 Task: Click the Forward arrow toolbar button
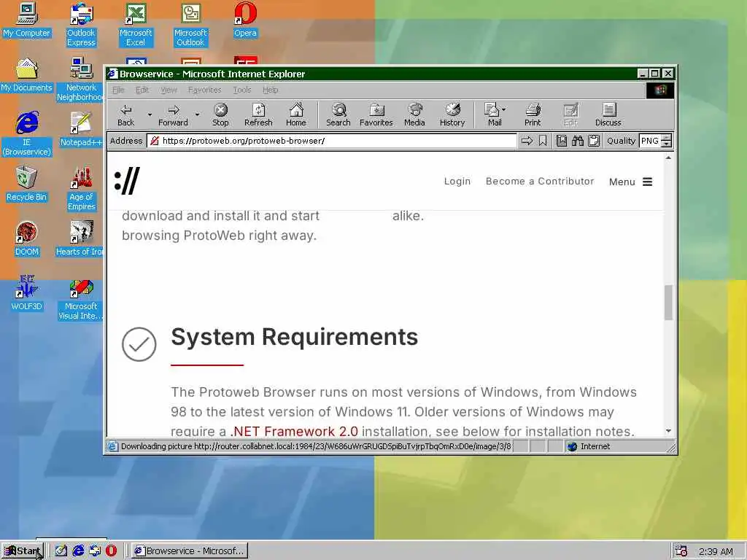point(173,115)
